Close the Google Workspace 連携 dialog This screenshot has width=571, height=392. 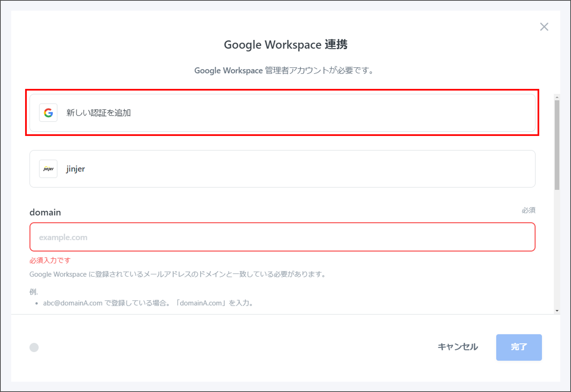[x=544, y=27]
